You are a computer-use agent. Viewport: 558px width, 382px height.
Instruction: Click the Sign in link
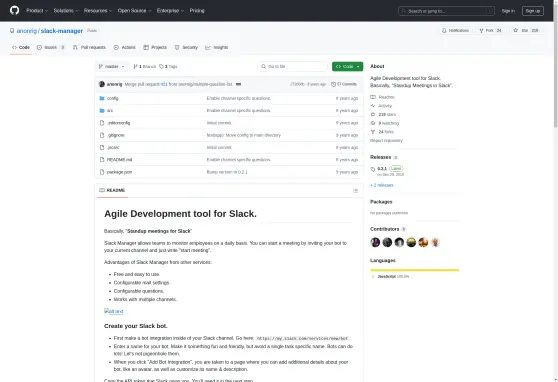tap(508, 11)
